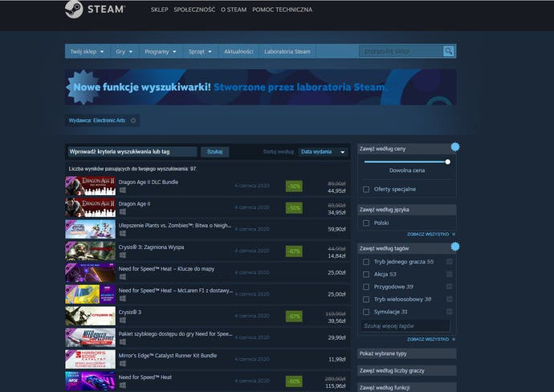Click the Szukaj więcej tagów field
The image size is (554, 392).
click(405, 326)
